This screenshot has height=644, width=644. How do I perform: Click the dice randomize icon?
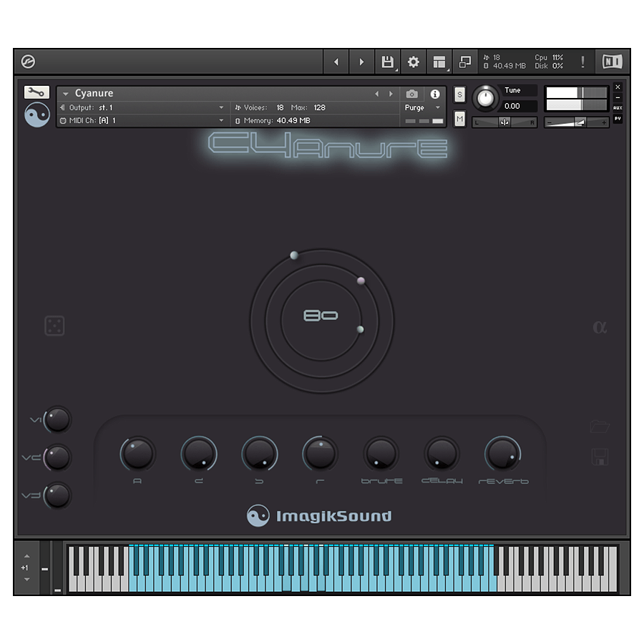pos(54,326)
